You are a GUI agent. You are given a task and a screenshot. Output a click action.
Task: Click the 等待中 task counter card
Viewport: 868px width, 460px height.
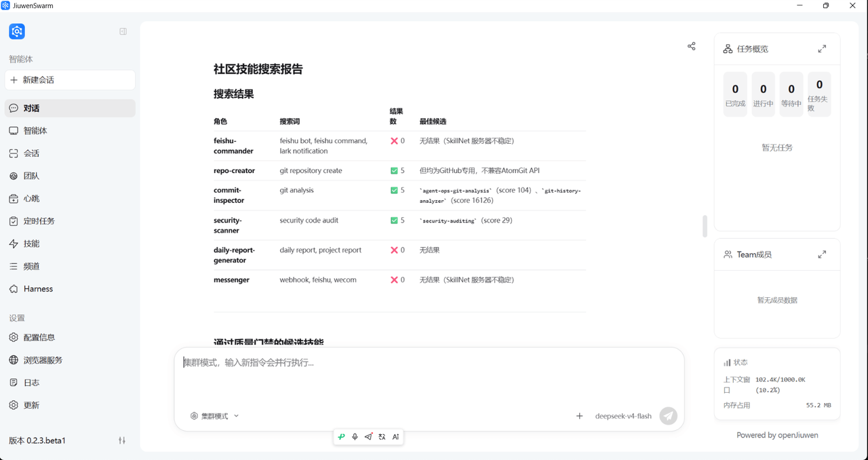[x=791, y=94]
